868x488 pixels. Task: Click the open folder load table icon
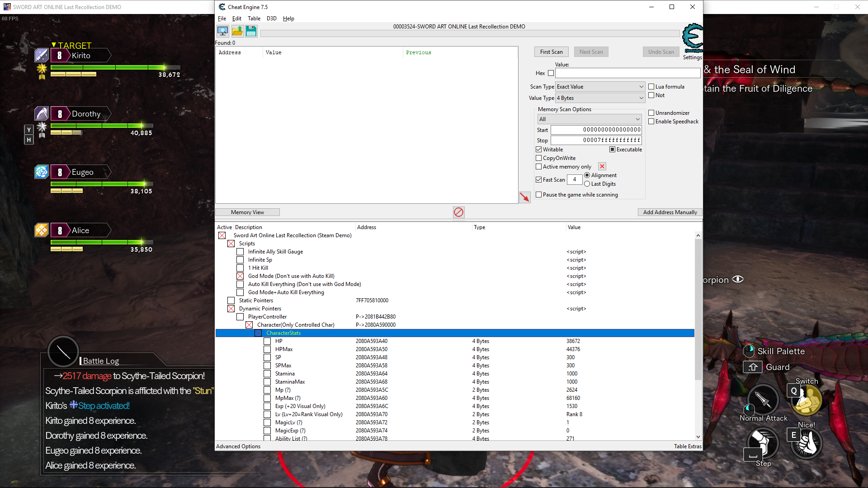237,31
